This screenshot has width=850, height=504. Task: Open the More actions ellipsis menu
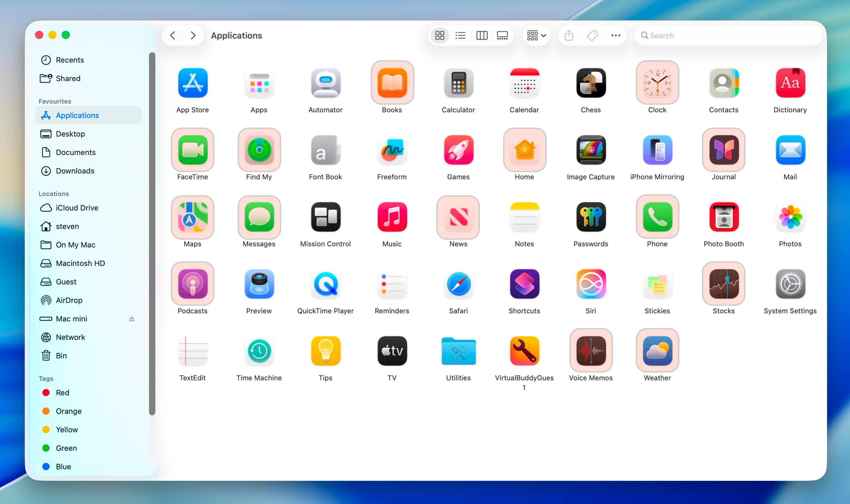(x=616, y=35)
